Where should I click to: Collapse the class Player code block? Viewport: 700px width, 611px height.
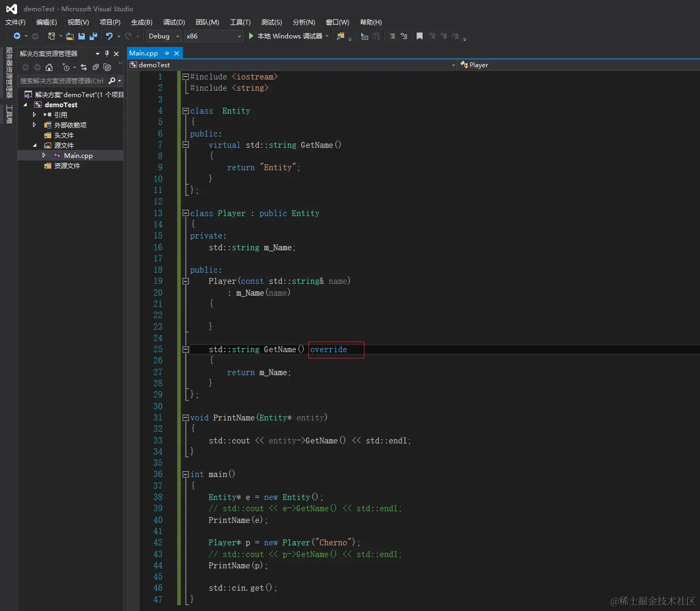point(186,213)
